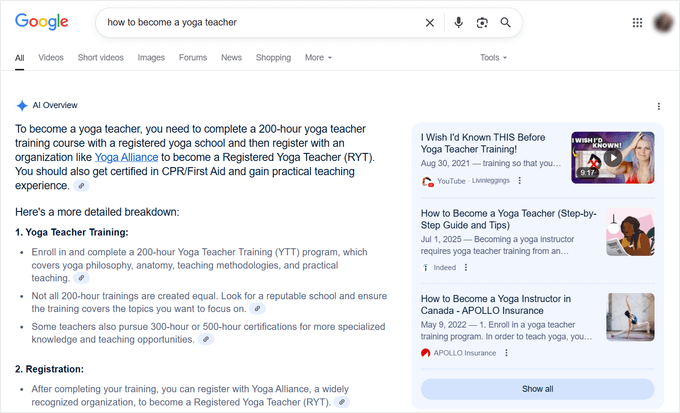Expand the More search filters dropdown

(x=318, y=57)
